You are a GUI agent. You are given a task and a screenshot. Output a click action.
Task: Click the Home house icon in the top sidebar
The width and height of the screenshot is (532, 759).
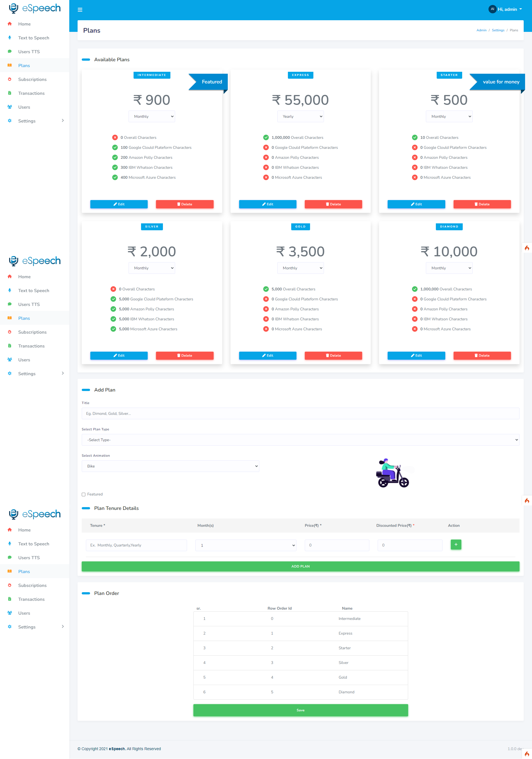10,24
